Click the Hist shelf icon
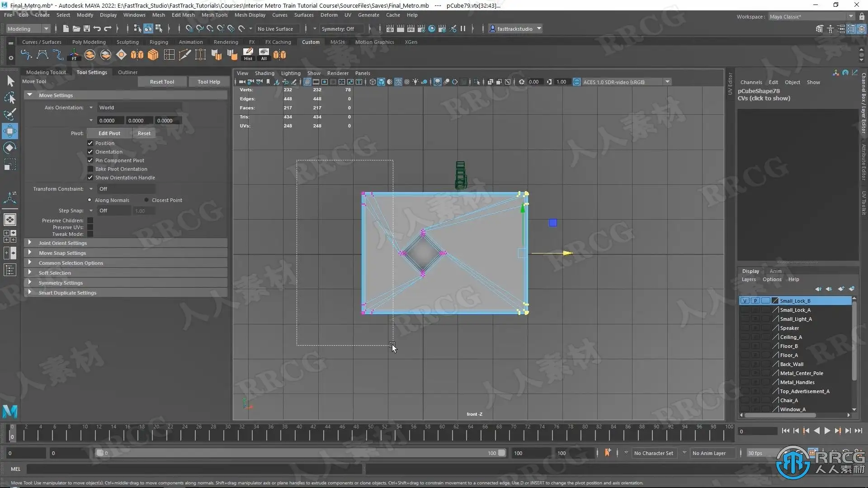The image size is (868, 488). pos(248,55)
